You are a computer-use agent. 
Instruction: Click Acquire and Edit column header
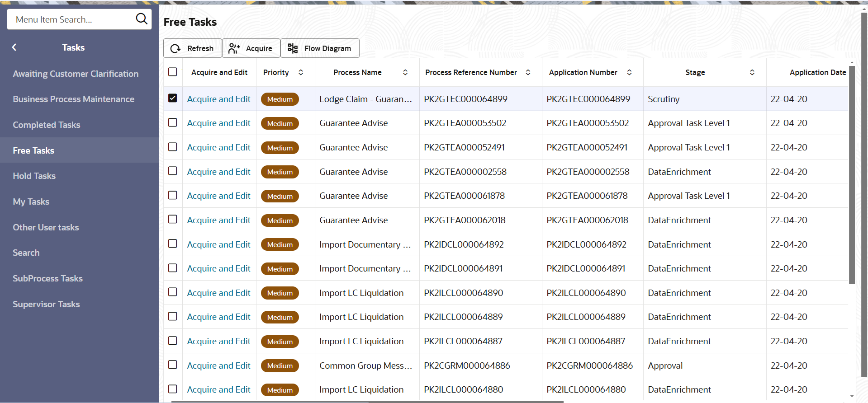[x=219, y=72]
